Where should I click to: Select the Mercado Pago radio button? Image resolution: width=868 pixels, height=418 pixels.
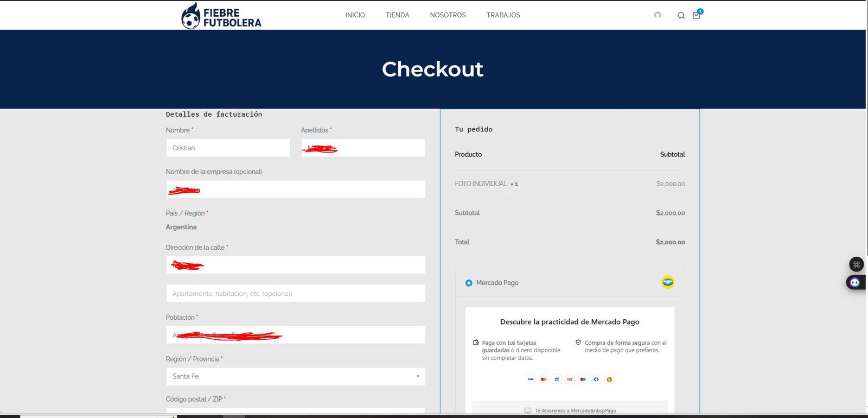(469, 283)
